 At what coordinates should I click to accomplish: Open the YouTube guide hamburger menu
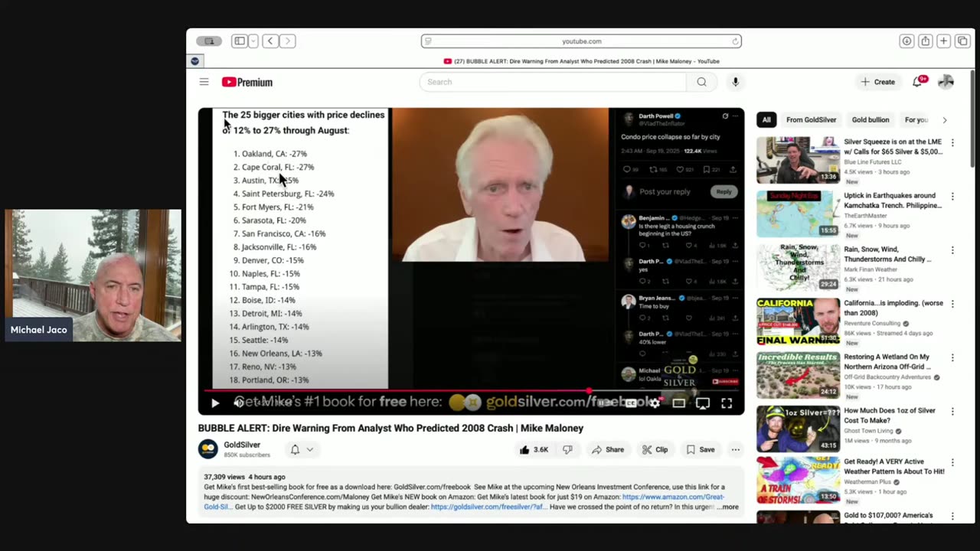coord(204,82)
